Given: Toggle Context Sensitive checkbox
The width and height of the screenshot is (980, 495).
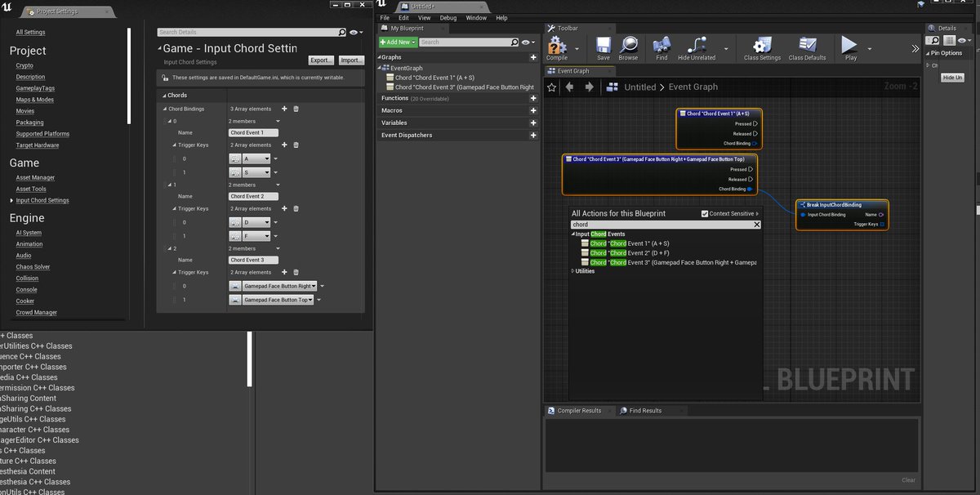Looking at the screenshot, I should pos(705,214).
